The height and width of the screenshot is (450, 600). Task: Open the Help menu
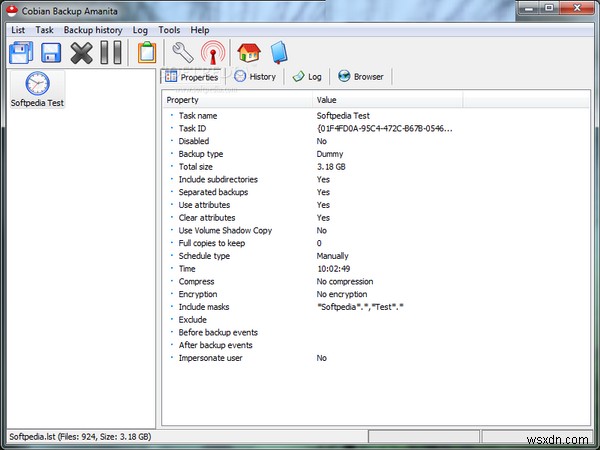[200, 30]
